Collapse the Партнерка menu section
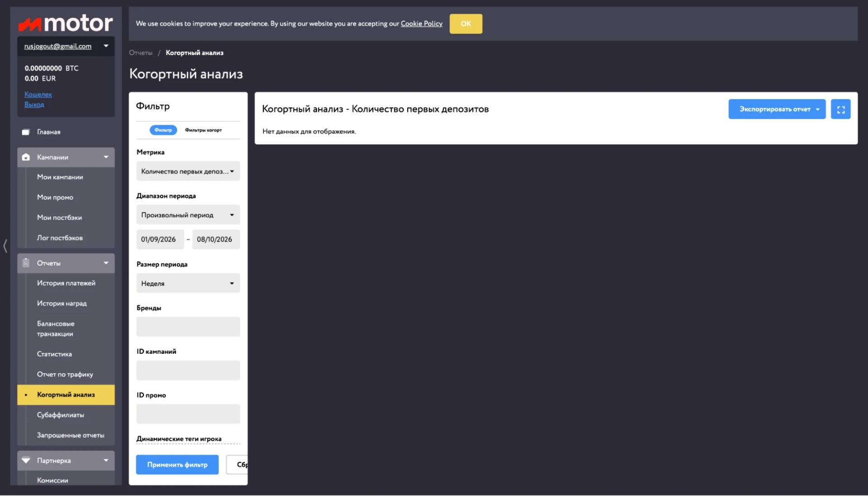The height and width of the screenshot is (496, 868). point(106,460)
